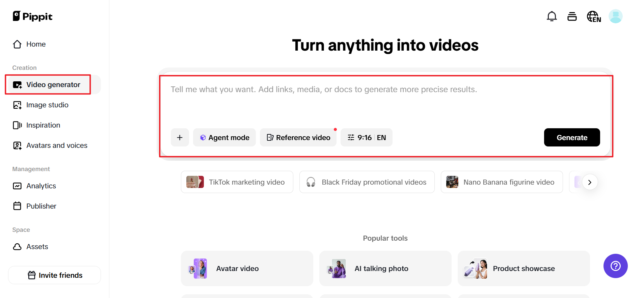Open the 9:16 EN settings
This screenshot has height=298, width=644.
366,137
